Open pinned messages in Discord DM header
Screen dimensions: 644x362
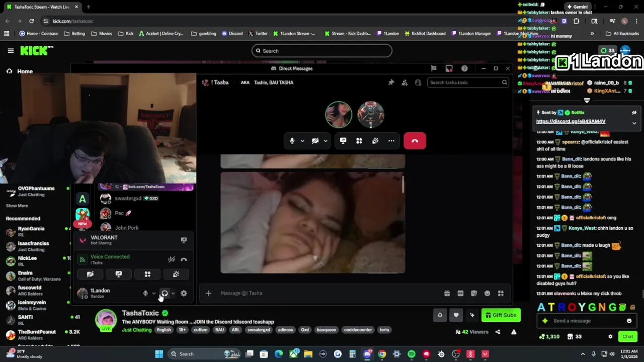(391, 82)
